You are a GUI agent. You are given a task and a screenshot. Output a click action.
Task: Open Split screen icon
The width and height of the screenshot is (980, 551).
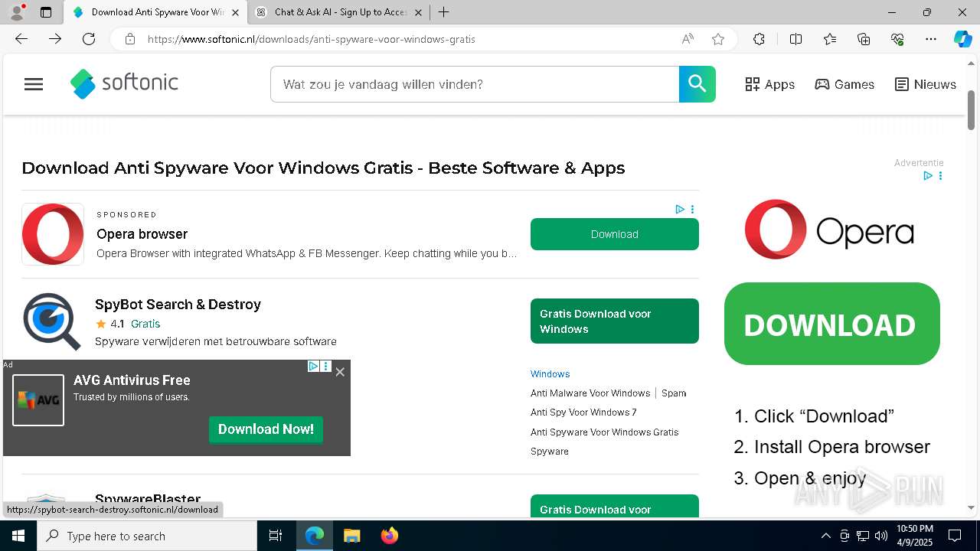pyautogui.click(x=795, y=39)
